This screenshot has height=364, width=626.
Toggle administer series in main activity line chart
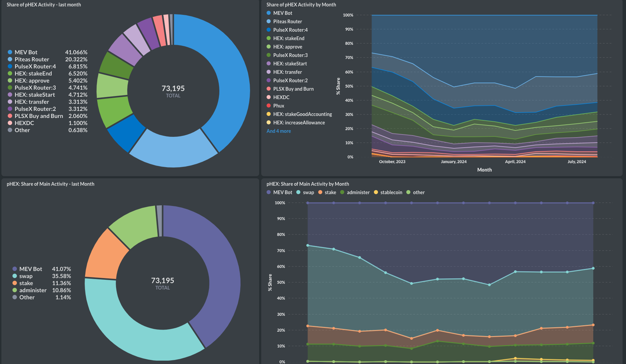355,192
